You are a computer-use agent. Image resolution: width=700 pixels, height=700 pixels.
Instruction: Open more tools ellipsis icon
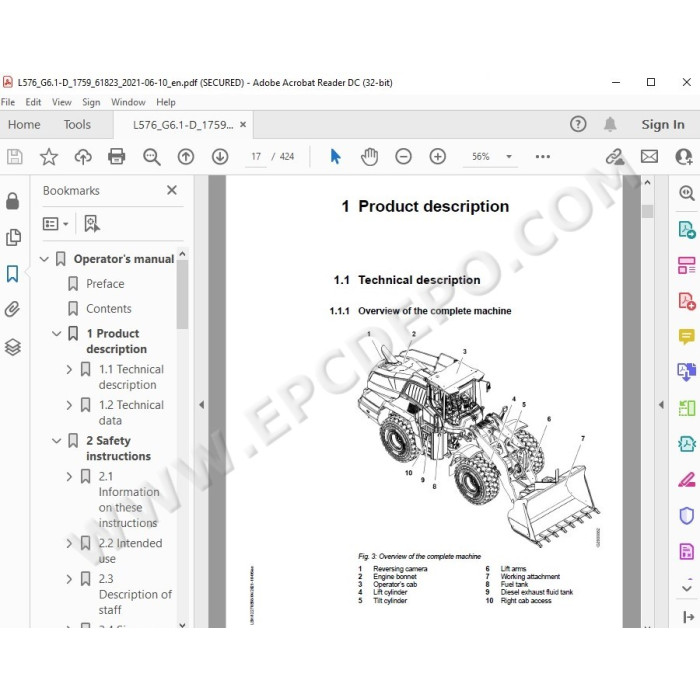pos(542,157)
